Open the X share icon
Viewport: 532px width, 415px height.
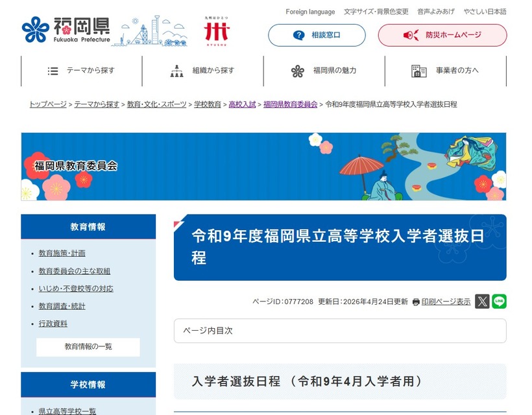(482, 300)
